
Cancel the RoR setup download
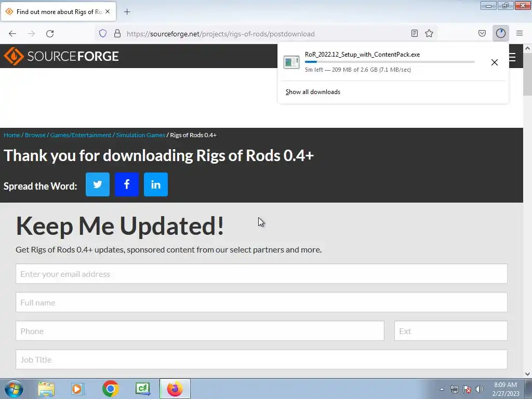click(x=495, y=62)
